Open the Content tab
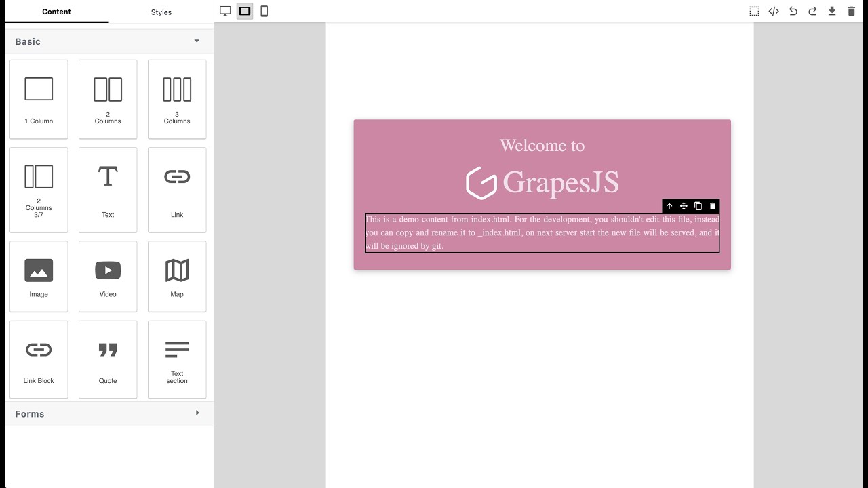The height and width of the screenshot is (488, 868). point(56,12)
